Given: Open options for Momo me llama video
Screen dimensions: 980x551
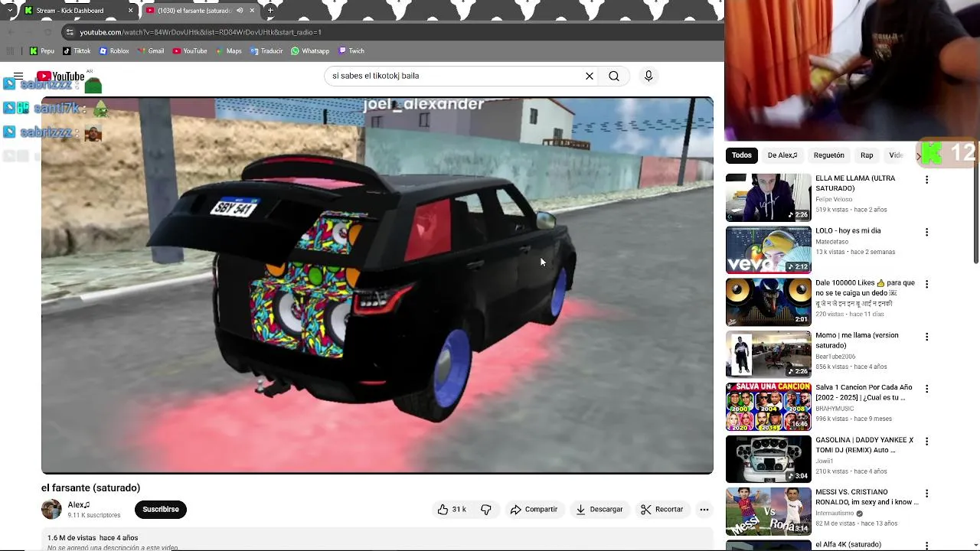Looking at the screenshot, I should (927, 337).
